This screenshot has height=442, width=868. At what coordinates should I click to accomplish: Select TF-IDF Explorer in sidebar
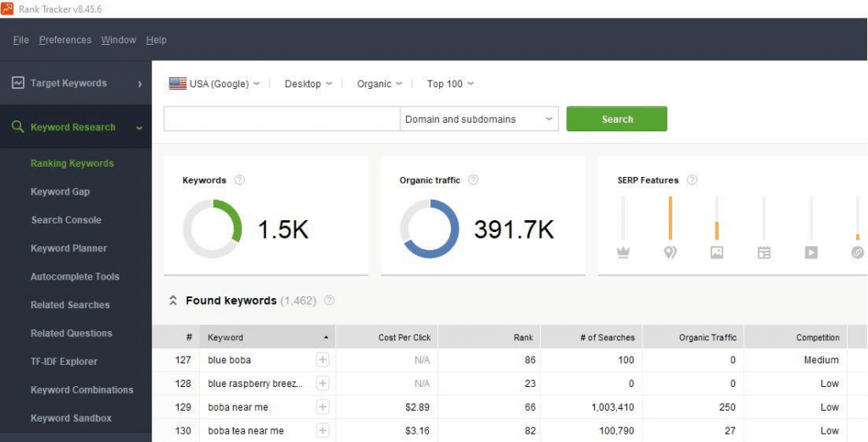click(64, 362)
